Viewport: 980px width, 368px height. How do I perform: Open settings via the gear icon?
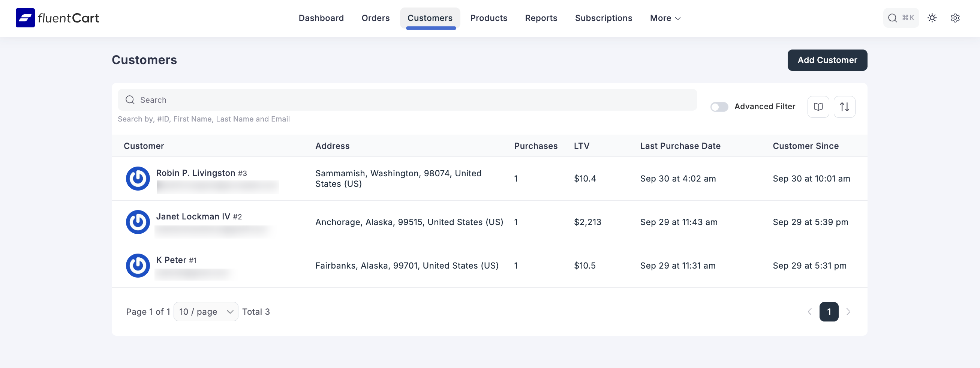tap(955, 18)
